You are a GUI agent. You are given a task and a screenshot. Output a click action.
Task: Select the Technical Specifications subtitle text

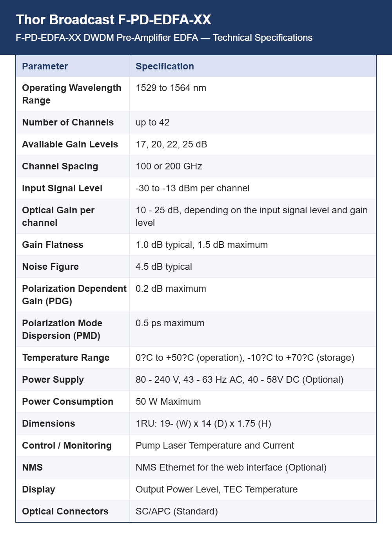164,38
